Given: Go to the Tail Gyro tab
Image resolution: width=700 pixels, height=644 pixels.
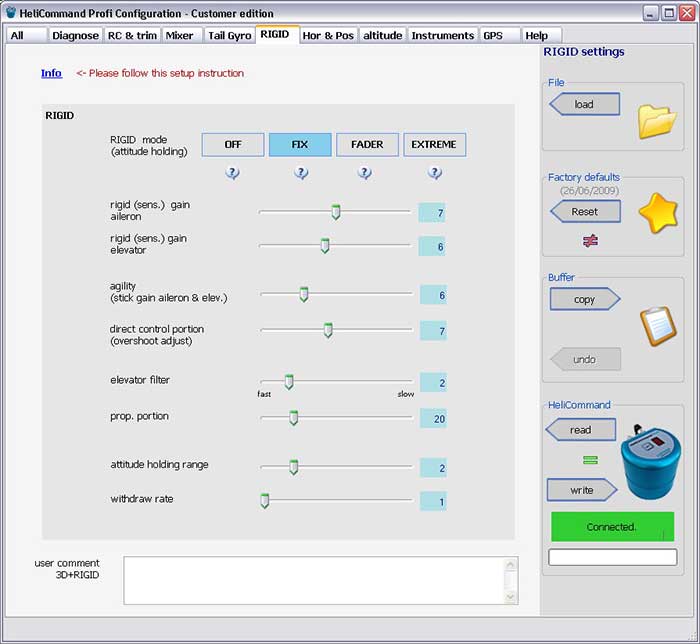Looking at the screenshot, I should click(229, 35).
